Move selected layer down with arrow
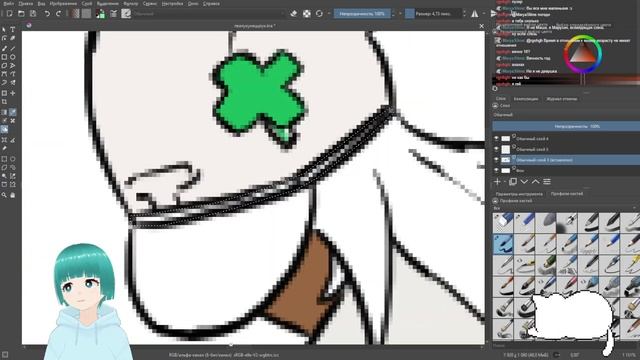 click(524, 182)
